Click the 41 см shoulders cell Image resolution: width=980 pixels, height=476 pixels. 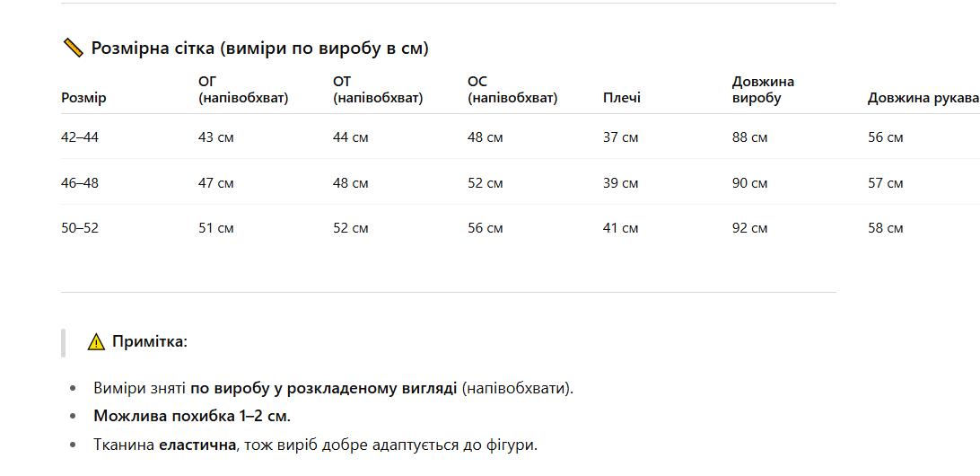tap(620, 228)
